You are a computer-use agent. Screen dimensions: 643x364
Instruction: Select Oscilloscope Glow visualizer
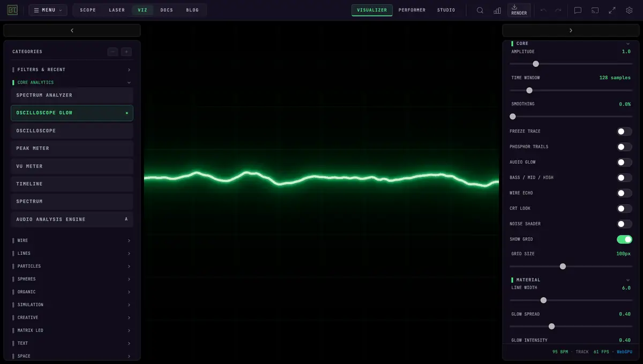click(72, 113)
